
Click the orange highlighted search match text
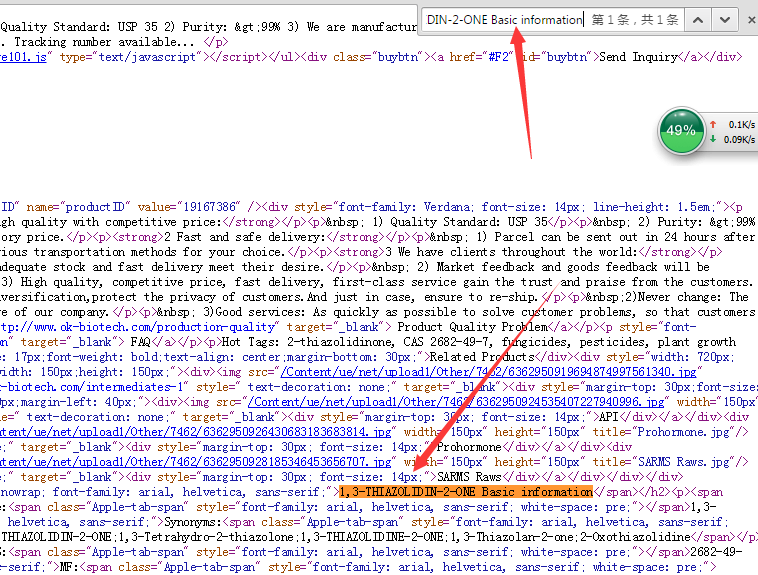[466, 492]
